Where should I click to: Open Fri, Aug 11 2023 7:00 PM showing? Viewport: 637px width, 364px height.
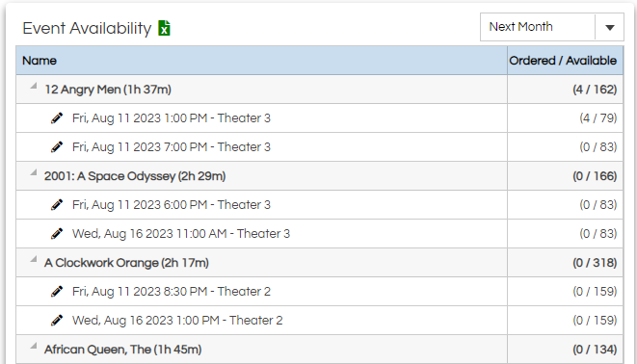click(x=171, y=147)
